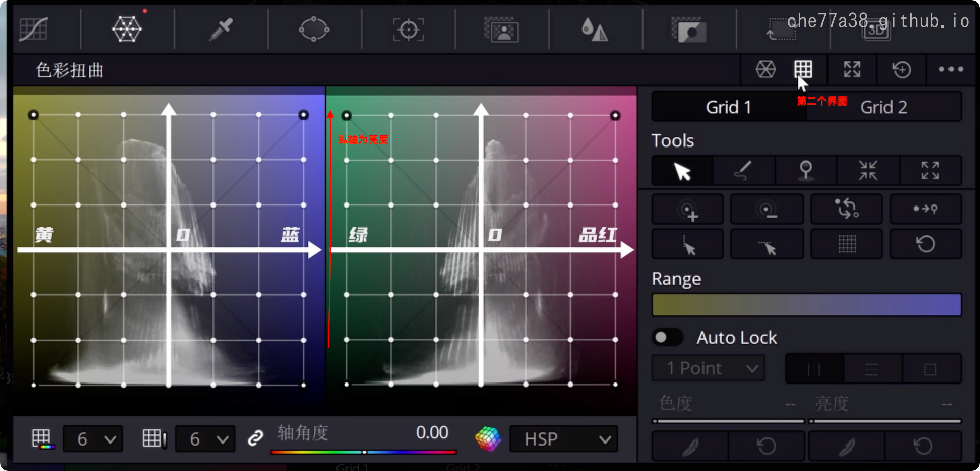
Task: Click the 轴角度 value field 0.00
Action: point(432,433)
